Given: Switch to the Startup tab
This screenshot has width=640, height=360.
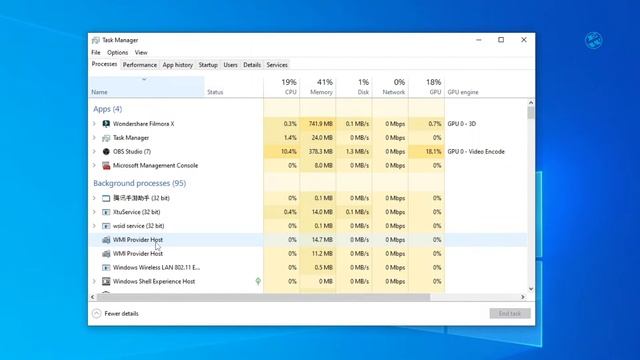Looking at the screenshot, I should tap(208, 65).
